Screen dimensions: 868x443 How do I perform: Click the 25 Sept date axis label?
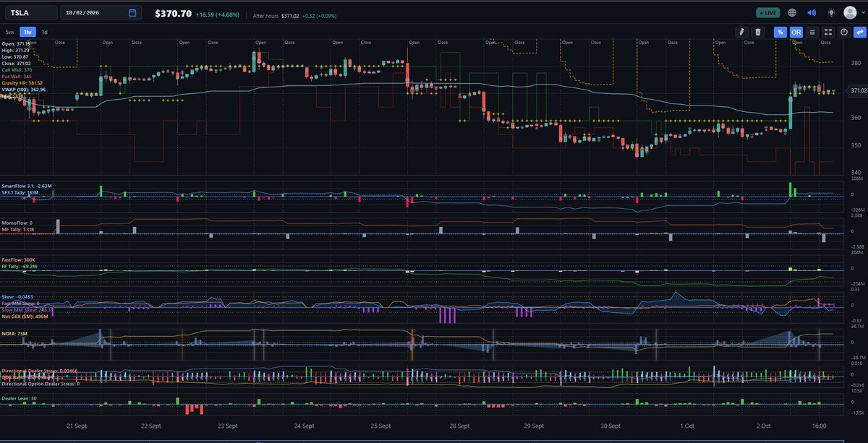tap(380, 426)
